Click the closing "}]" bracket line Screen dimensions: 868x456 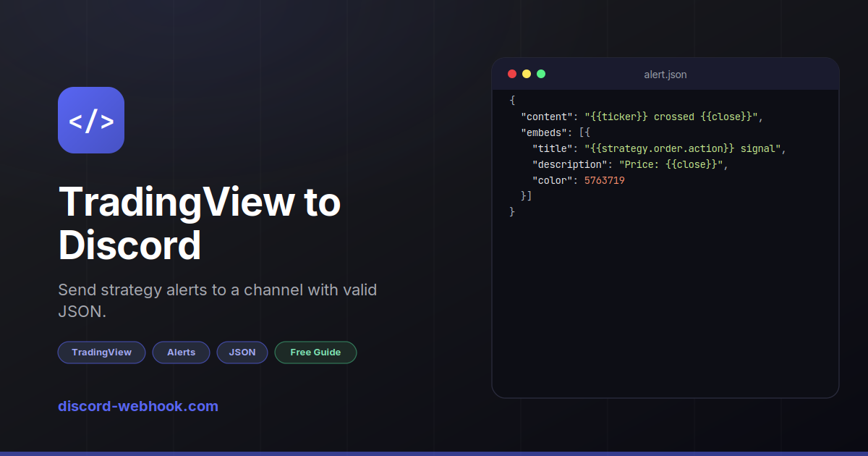click(527, 196)
